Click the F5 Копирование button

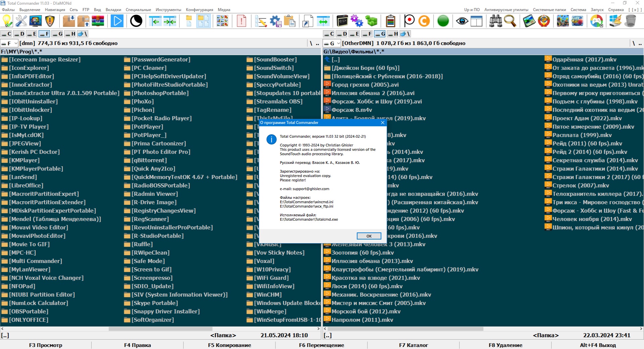[229, 345]
